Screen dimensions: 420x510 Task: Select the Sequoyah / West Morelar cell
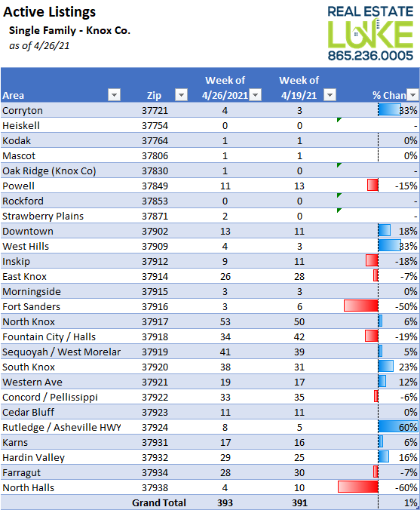pyautogui.click(x=62, y=352)
